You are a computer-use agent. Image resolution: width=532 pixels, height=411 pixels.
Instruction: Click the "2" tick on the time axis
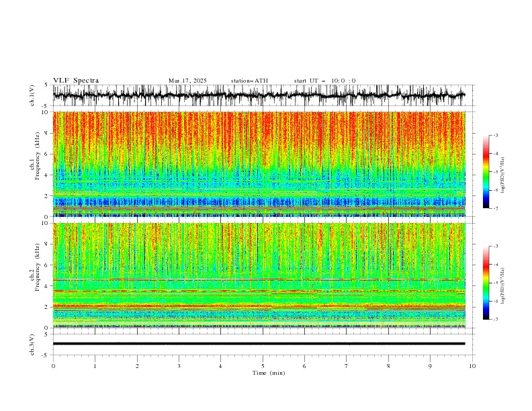137,366
